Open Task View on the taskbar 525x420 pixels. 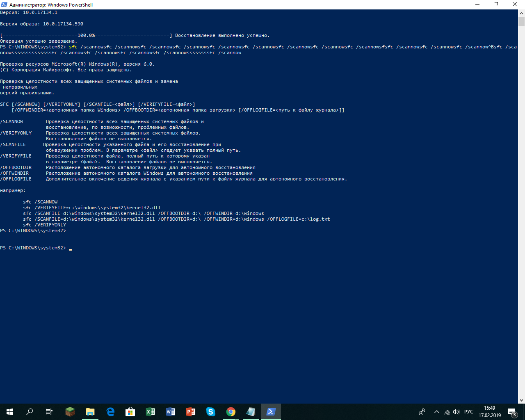pyautogui.click(x=49, y=412)
